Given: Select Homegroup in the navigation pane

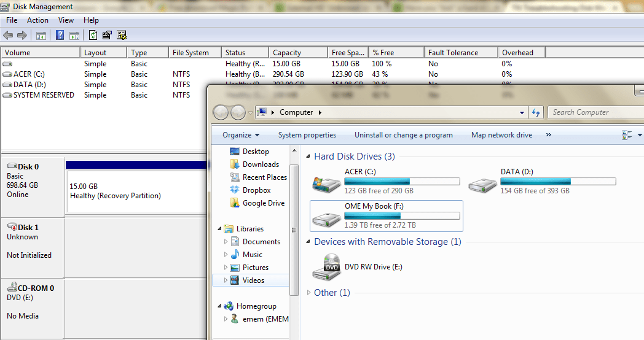Looking at the screenshot, I should [x=250, y=306].
